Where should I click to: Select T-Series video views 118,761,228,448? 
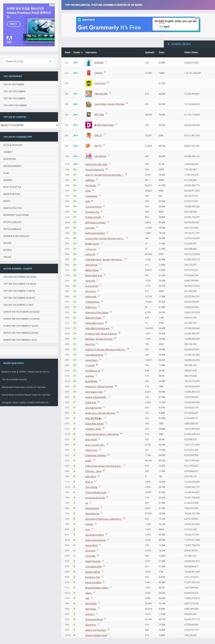pos(192,73)
